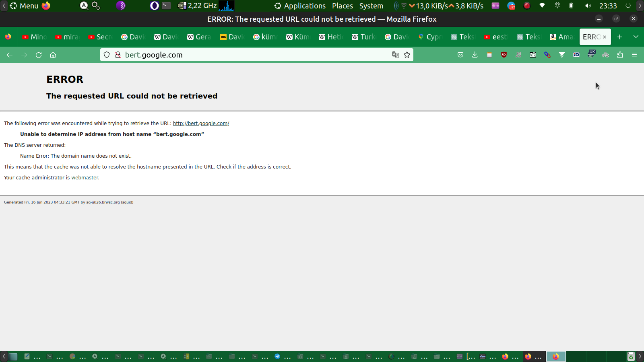Screen dimensions: 644x362
Task: Show the battery status indicator
Action: coord(572,6)
